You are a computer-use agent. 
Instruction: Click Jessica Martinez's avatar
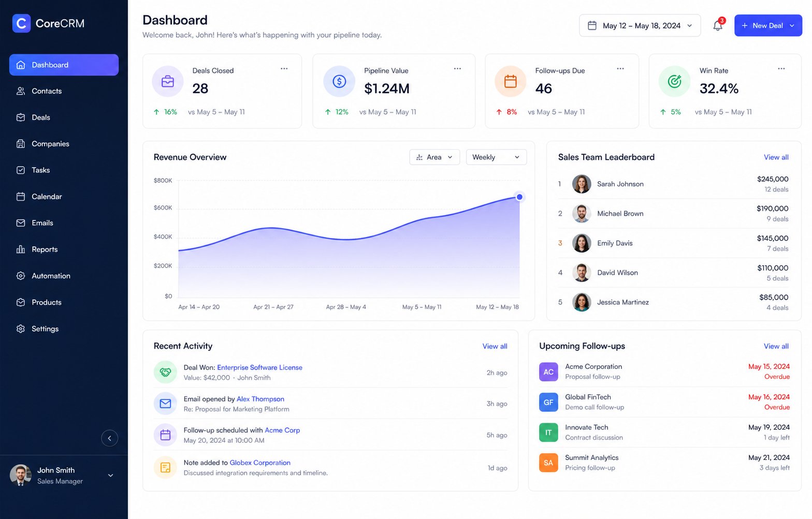click(x=582, y=302)
